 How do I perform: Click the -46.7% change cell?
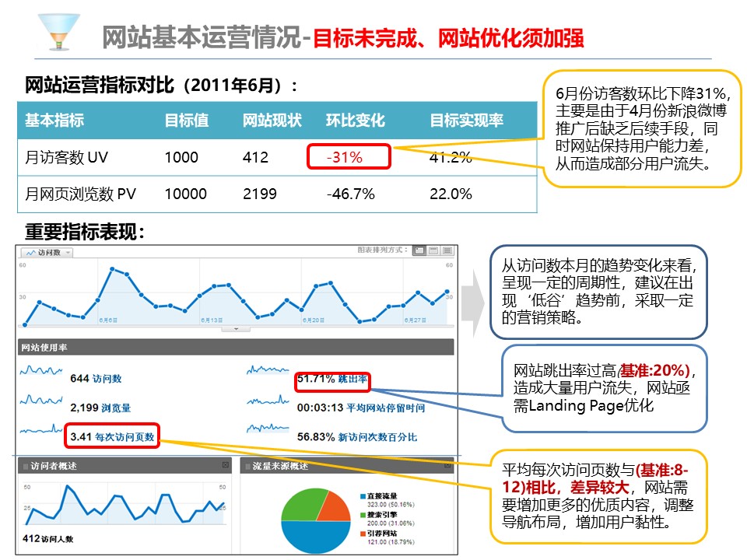click(351, 194)
